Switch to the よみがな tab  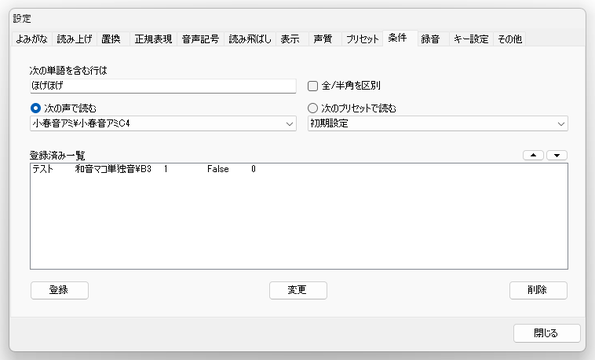(31, 39)
